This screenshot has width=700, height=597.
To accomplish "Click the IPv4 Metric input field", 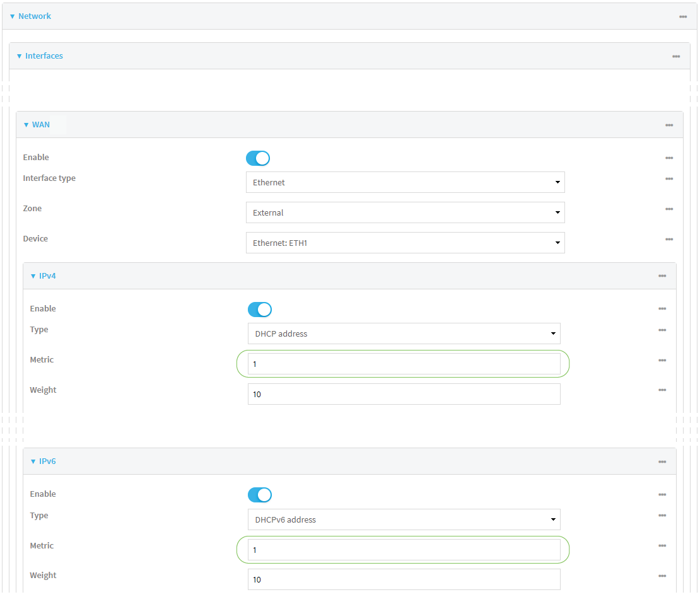I will click(x=404, y=364).
